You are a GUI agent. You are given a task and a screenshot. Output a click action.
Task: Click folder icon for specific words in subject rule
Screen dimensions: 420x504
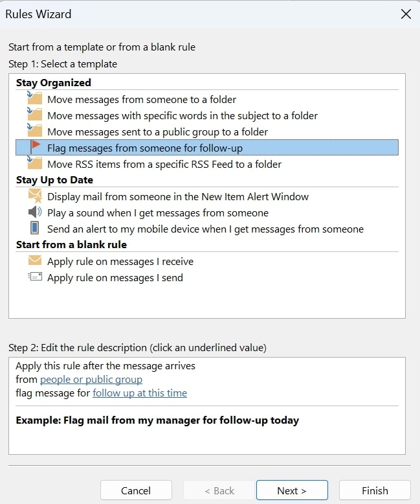point(35,115)
